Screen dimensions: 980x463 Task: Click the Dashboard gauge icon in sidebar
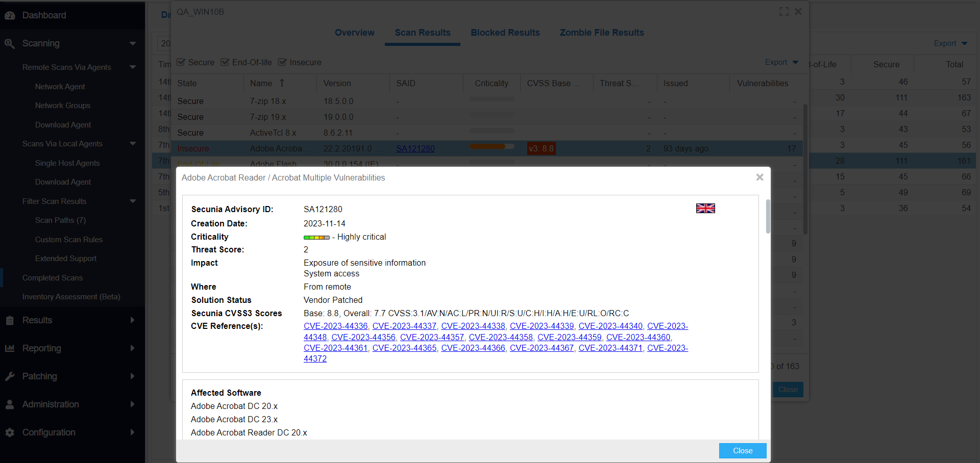coord(10,15)
